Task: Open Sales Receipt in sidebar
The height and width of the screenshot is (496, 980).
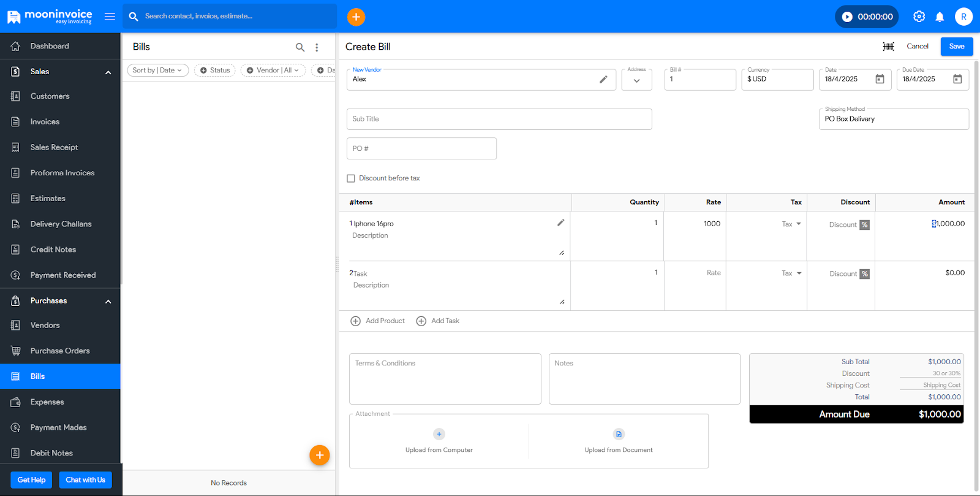Action: coord(60,147)
